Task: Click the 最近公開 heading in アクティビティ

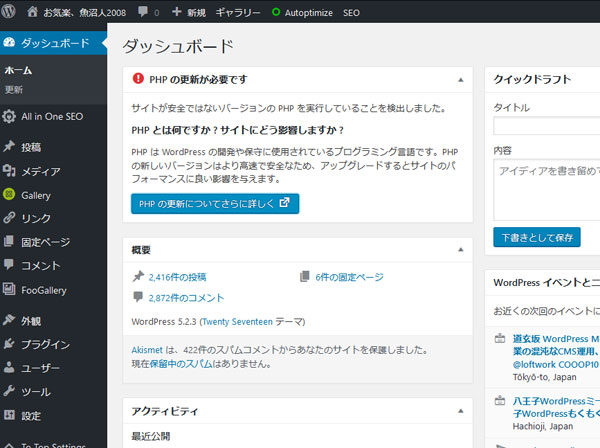Action: [x=151, y=436]
